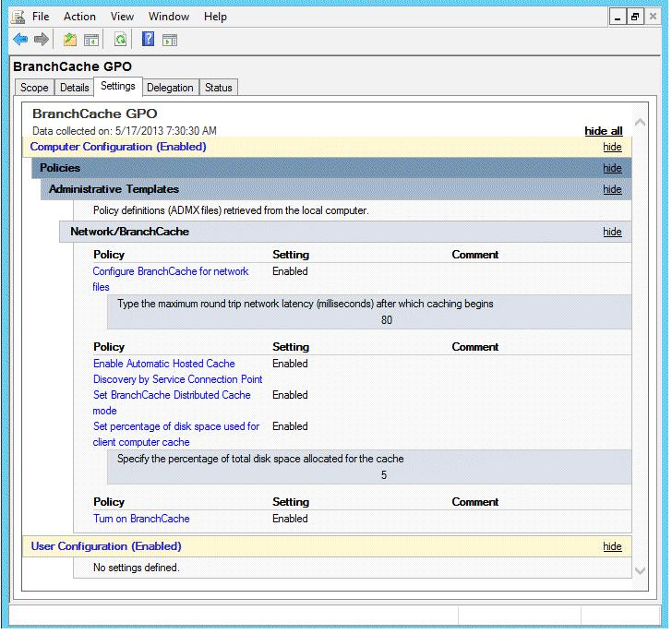Image resolution: width=672 pixels, height=634 pixels.
Task: Hide the Administrative Templates section
Action: [x=612, y=190]
